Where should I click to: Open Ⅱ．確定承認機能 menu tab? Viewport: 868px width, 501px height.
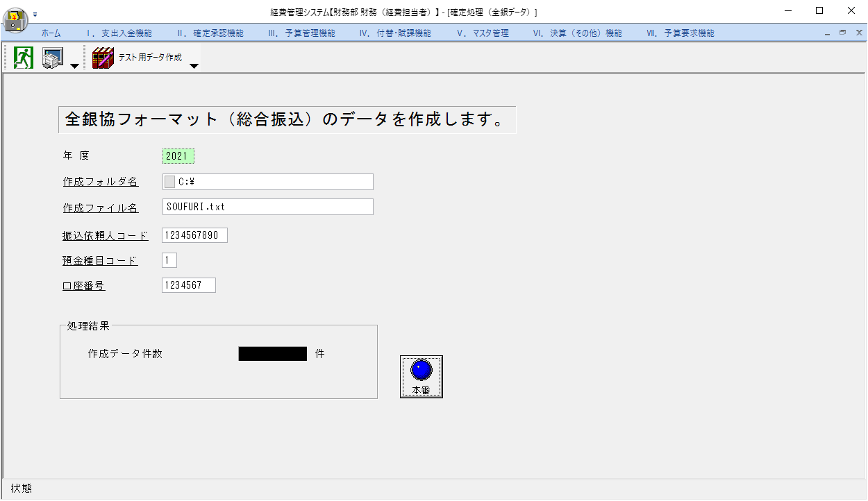coord(210,33)
